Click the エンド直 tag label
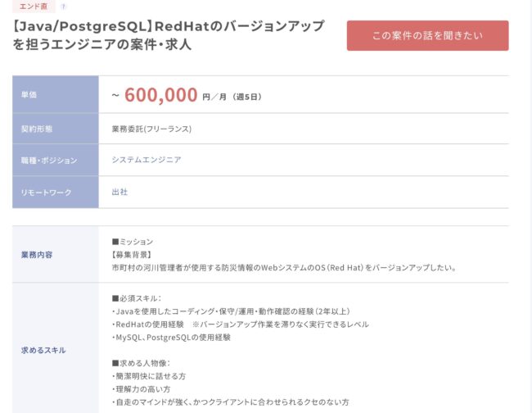532x413 pixels. coord(34,6)
